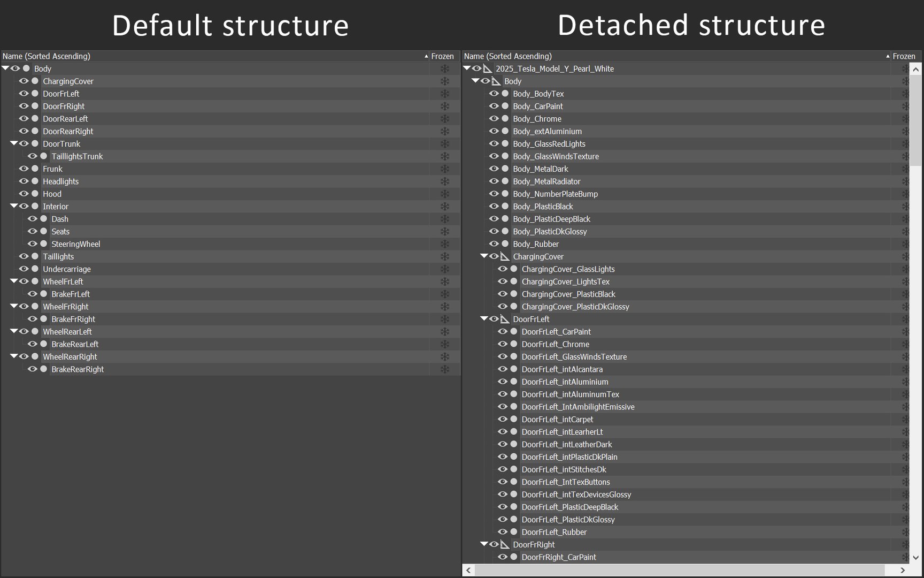This screenshot has height=578, width=924.
Task: Toggle visibility of ChargingCover_LightsTex
Action: (503, 282)
